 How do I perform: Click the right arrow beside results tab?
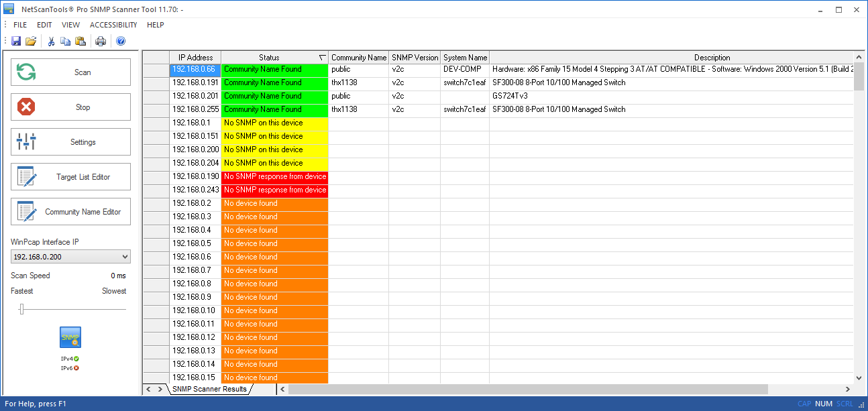coord(159,388)
